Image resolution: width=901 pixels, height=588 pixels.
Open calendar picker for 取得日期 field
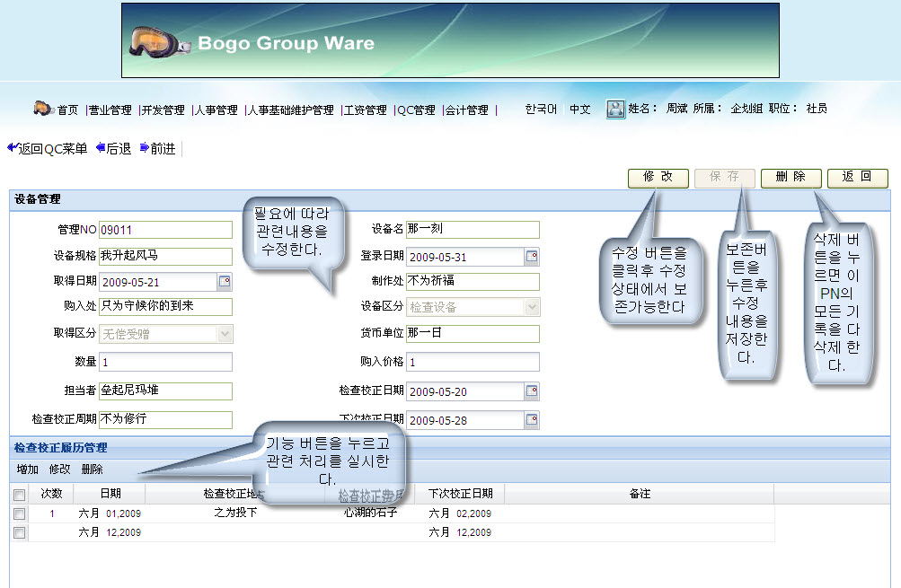225,282
